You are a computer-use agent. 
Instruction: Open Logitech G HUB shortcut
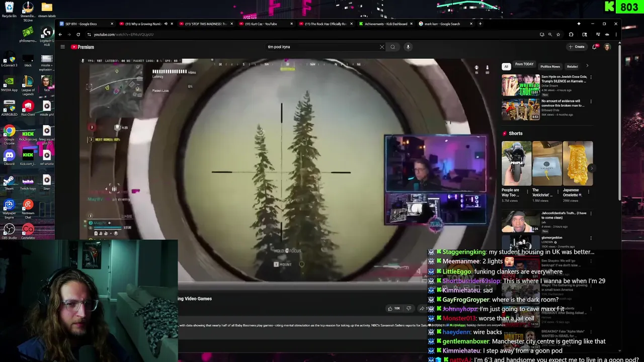tap(47, 36)
